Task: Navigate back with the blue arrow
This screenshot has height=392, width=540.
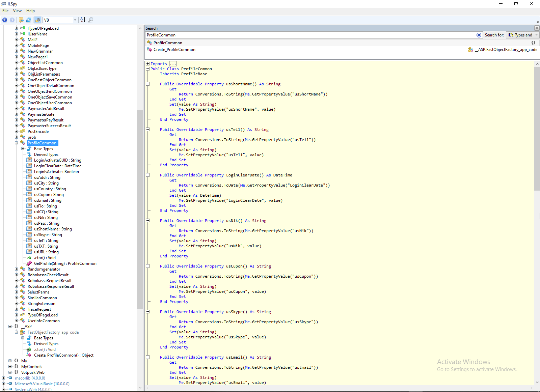Action: (5, 20)
